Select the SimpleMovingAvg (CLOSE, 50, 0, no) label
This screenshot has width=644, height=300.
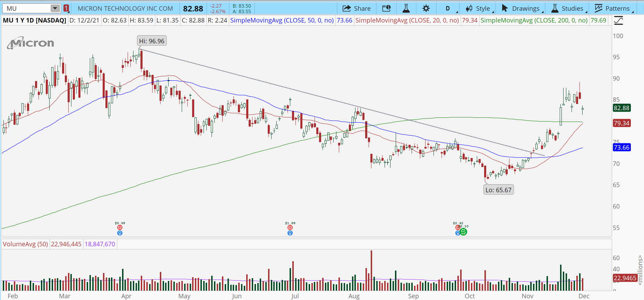(x=282, y=20)
